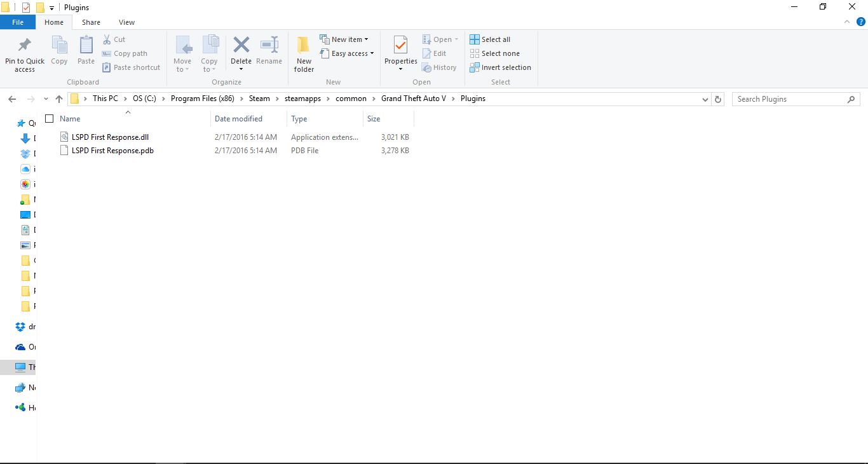Open the Open button dropdown

click(x=456, y=39)
